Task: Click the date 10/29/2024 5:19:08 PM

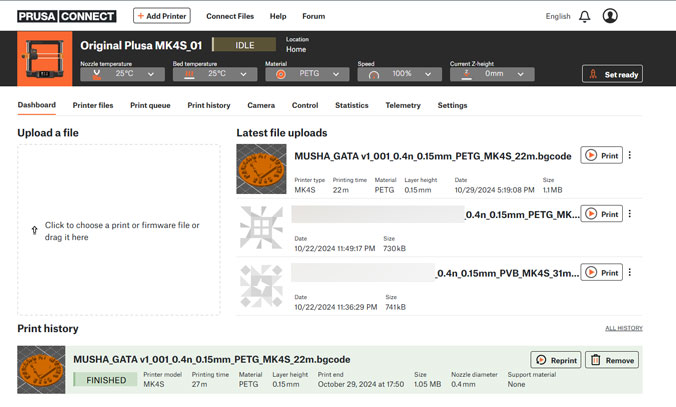Action: tap(494, 190)
